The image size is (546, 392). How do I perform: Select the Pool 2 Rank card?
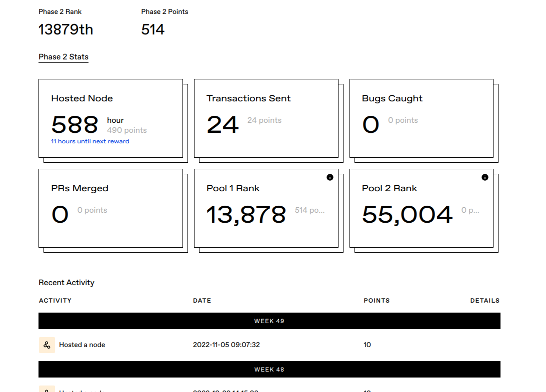coord(421,208)
